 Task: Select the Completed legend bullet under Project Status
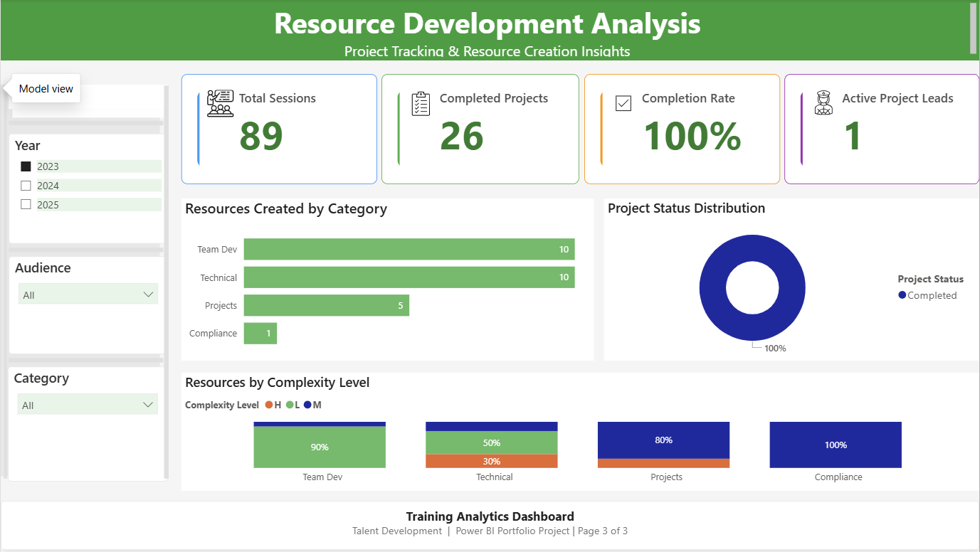pyautogui.click(x=903, y=295)
